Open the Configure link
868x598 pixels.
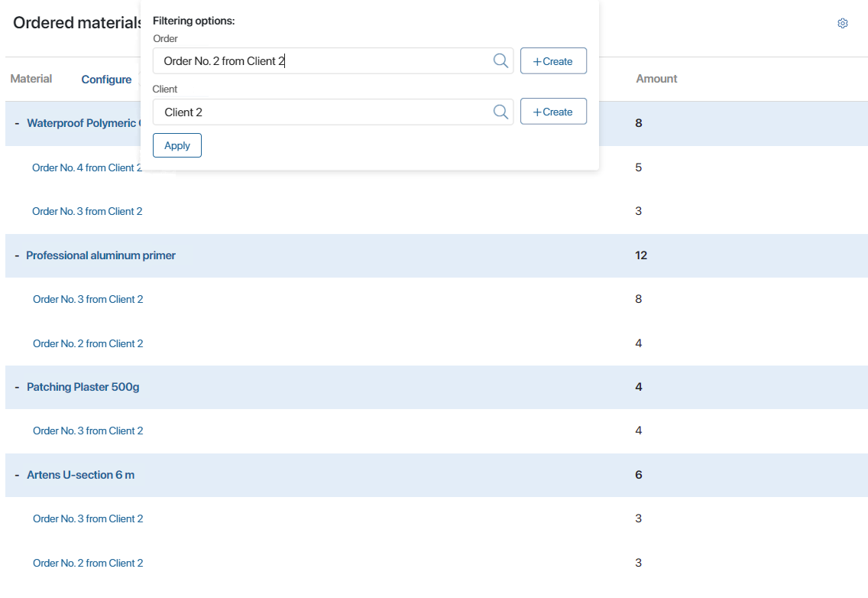(106, 80)
